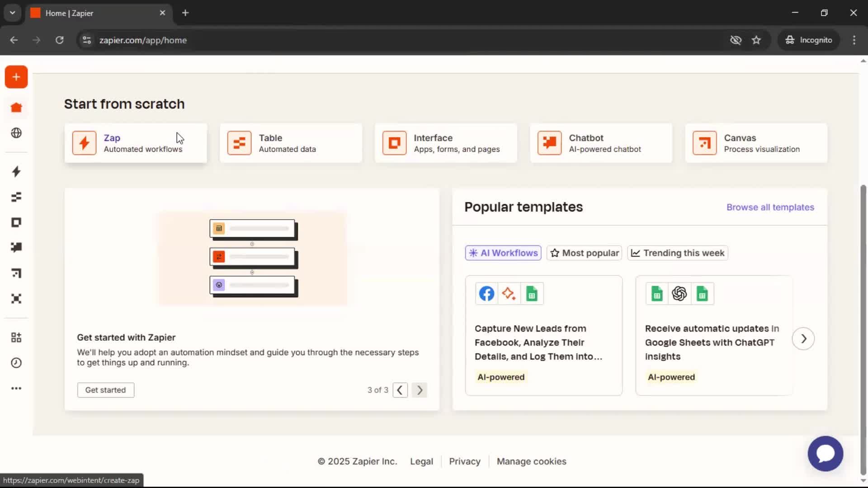Click the scrollbar down arrow

[x=863, y=481]
